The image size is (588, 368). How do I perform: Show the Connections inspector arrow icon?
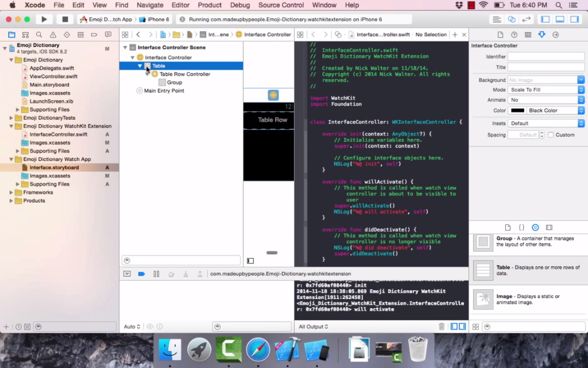pyautogui.click(x=556, y=35)
